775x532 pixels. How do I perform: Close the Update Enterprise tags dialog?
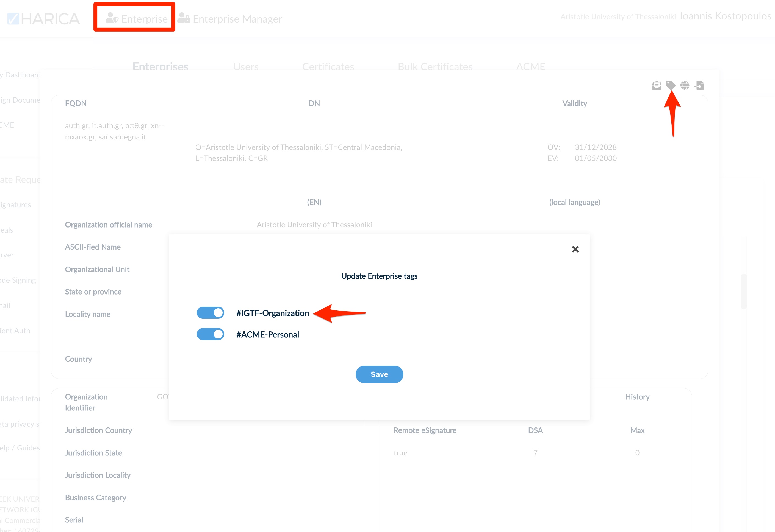pos(575,249)
